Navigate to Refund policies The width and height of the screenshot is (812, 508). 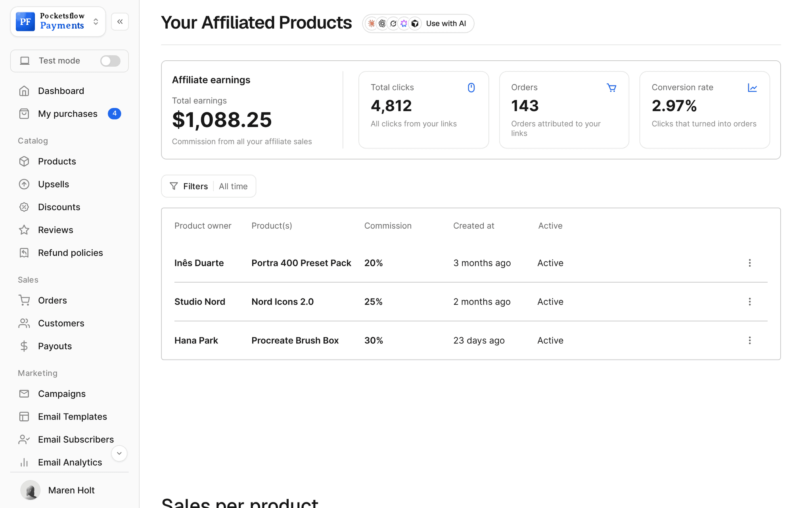[71, 253]
